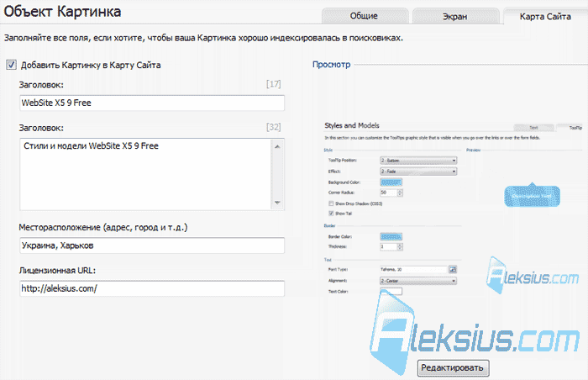Toggle Show Drop Shadow checkbox in the preview

[x=331, y=203]
